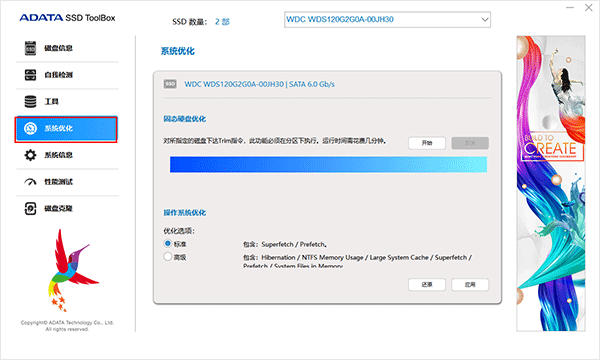Image resolution: width=600 pixels, height=360 pixels.
Task: Open the WDC WDS120G2G0A-00JH30 combo box
Action: 387,20
